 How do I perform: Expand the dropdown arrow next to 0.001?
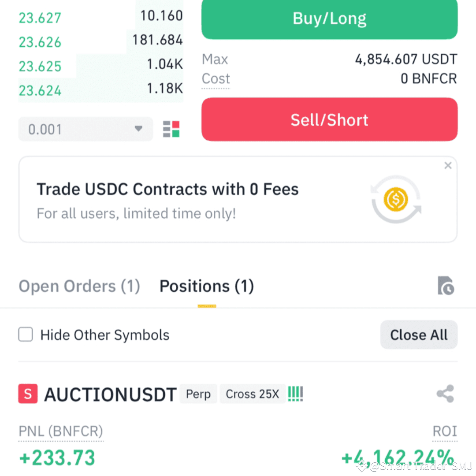138,129
